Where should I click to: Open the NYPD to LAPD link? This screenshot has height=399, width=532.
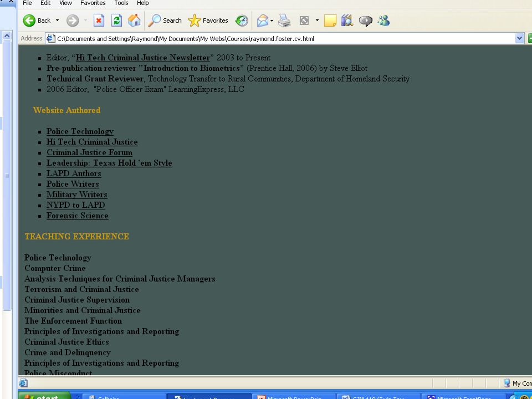tap(76, 205)
